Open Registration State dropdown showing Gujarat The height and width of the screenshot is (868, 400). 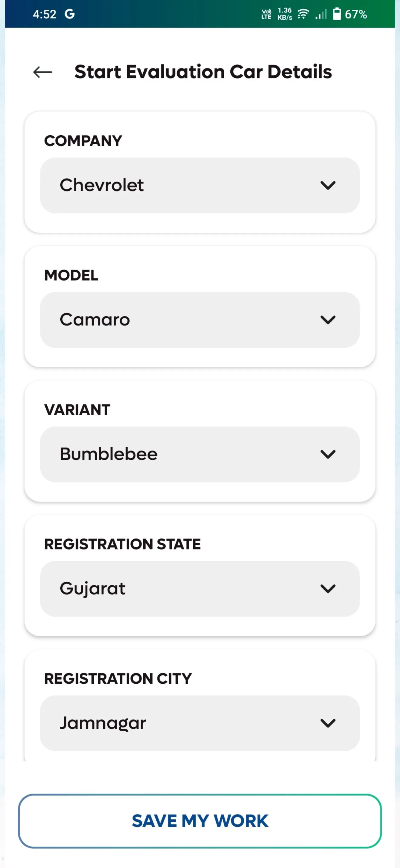coord(200,589)
